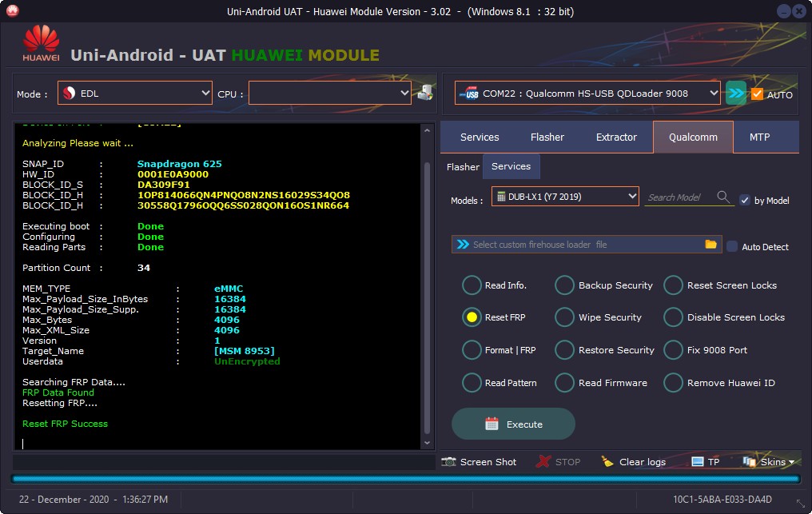Open the TP monitor icon

click(698, 462)
